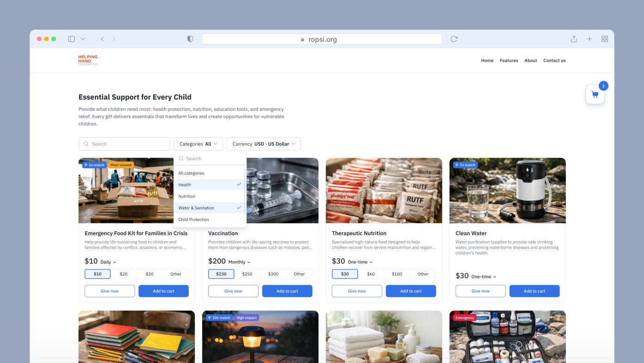This screenshot has height=363, width=644.
Task: Click the ropsi.org address bar
Action: (322, 39)
